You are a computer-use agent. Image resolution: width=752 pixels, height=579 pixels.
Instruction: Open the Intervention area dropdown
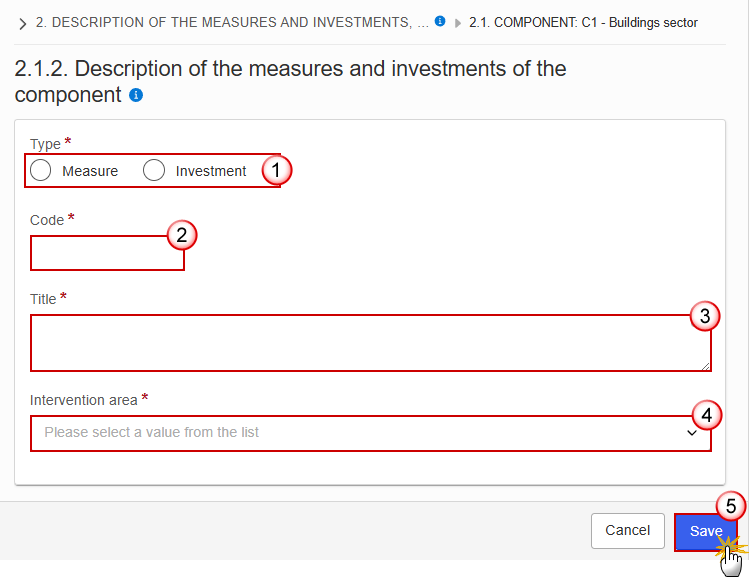(x=371, y=433)
